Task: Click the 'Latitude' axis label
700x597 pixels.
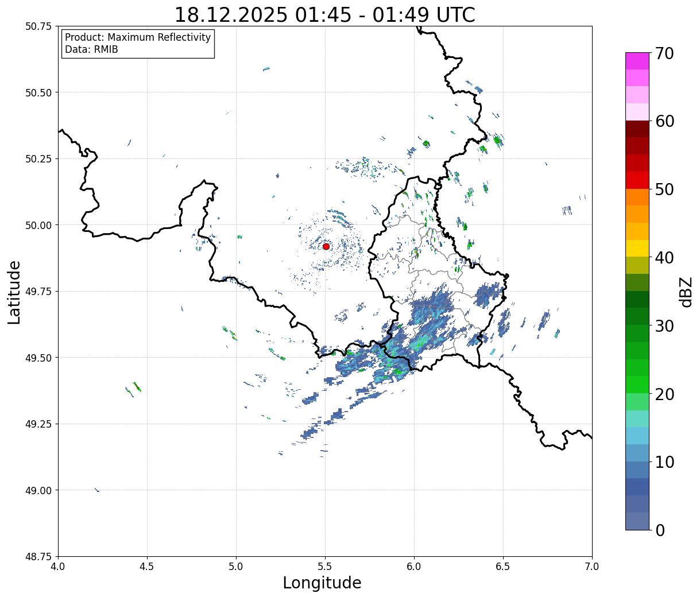Action: tap(14, 292)
